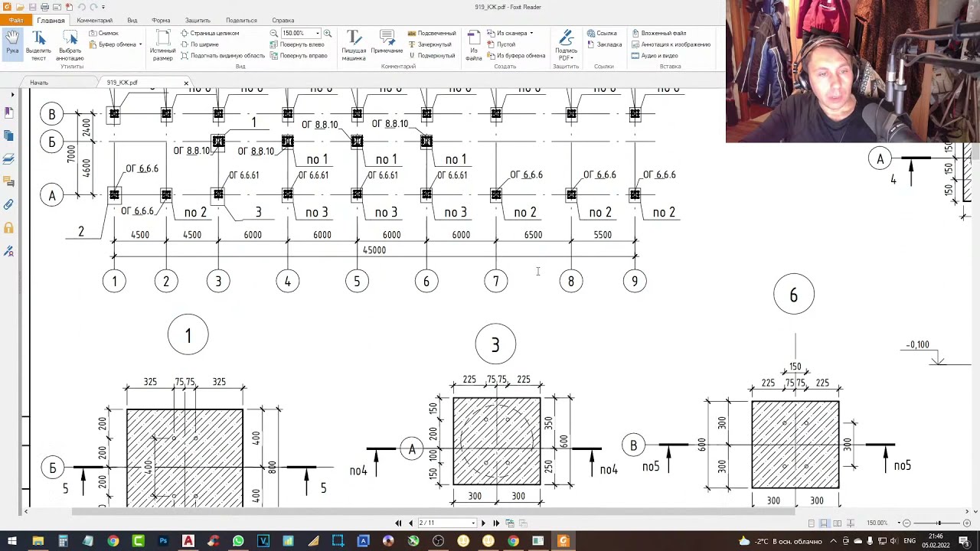Image resolution: width=980 pixels, height=551 pixels.
Task: Click the status bar zoom slider
Action: 939,523
